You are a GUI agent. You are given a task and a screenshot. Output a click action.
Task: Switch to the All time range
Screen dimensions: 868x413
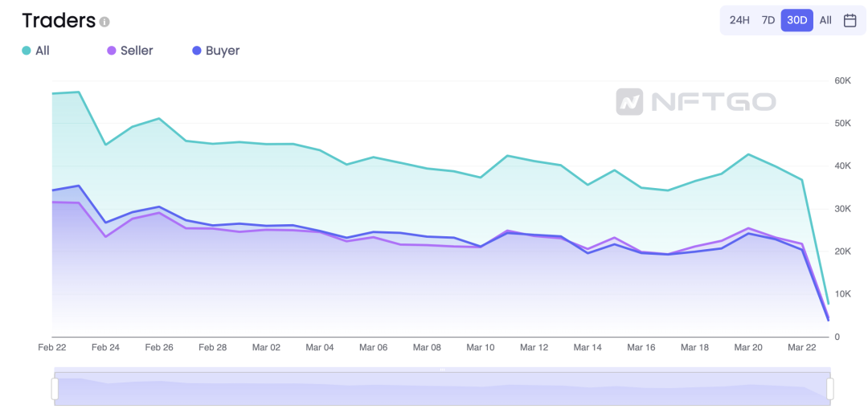point(825,20)
